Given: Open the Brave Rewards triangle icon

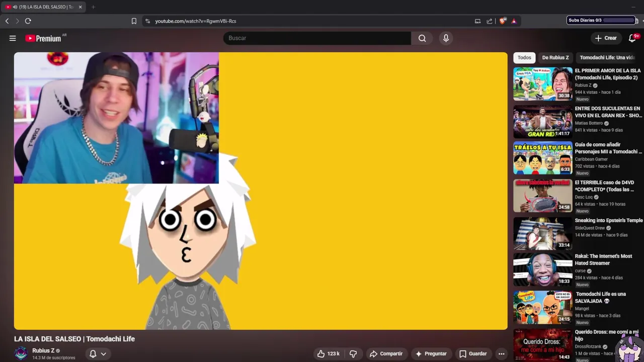Looking at the screenshot, I should coord(514,21).
